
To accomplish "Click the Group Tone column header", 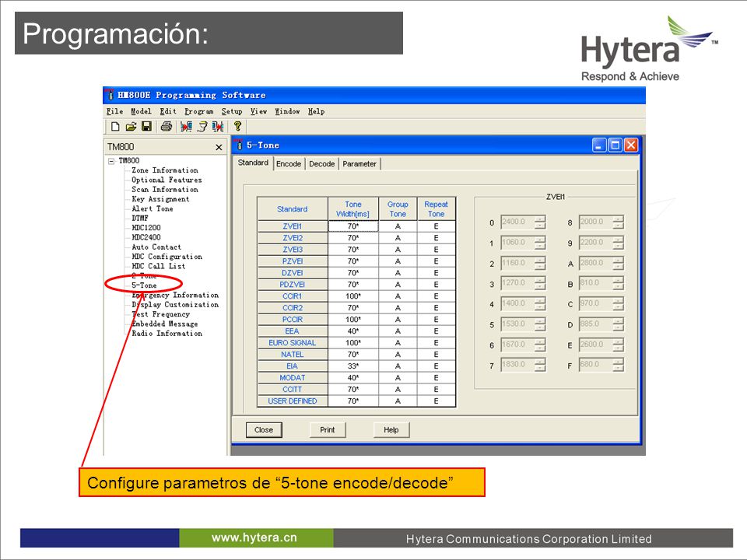I will coord(398,209).
